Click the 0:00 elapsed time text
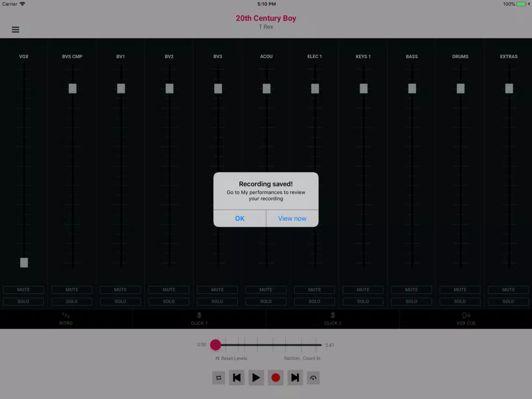The image size is (532, 399). coord(202,344)
